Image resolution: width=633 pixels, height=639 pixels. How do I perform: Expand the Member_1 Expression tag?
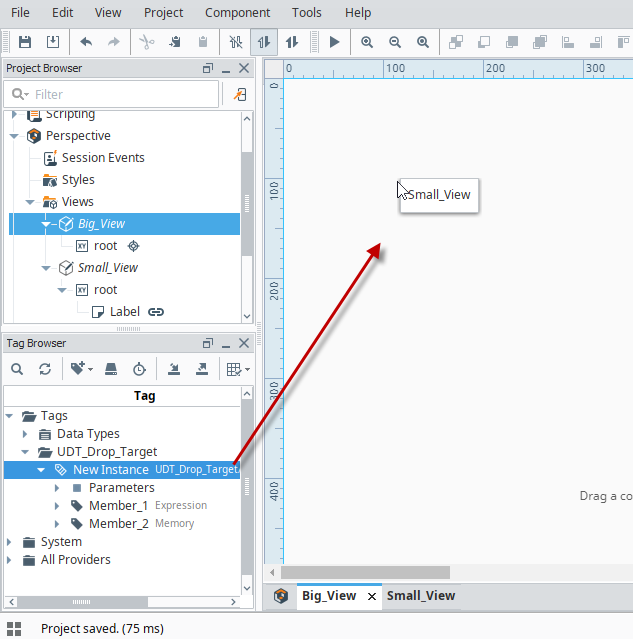[57, 506]
